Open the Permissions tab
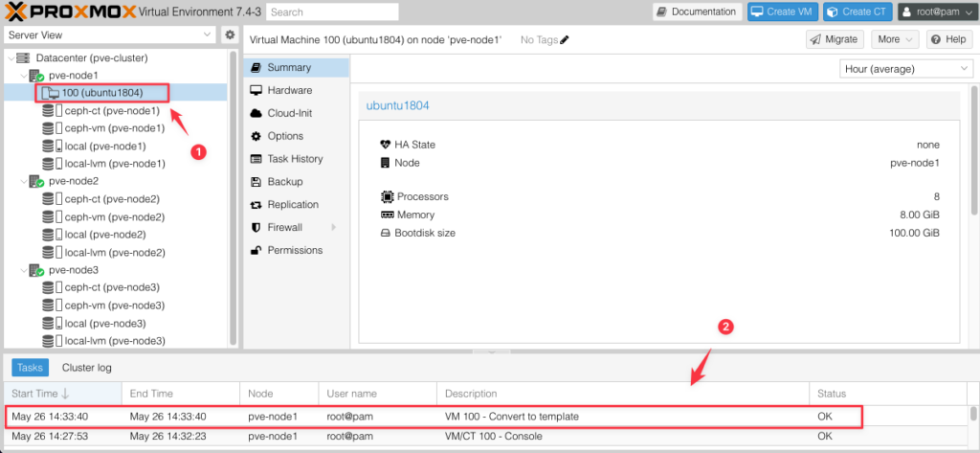 click(x=297, y=250)
